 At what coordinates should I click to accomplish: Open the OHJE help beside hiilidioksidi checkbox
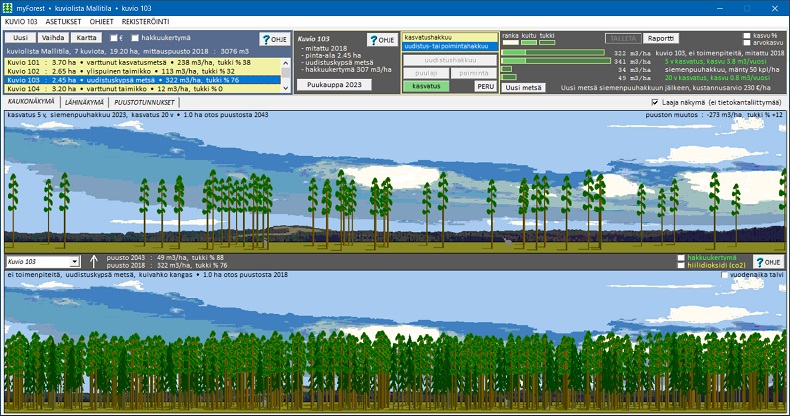(x=767, y=261)
